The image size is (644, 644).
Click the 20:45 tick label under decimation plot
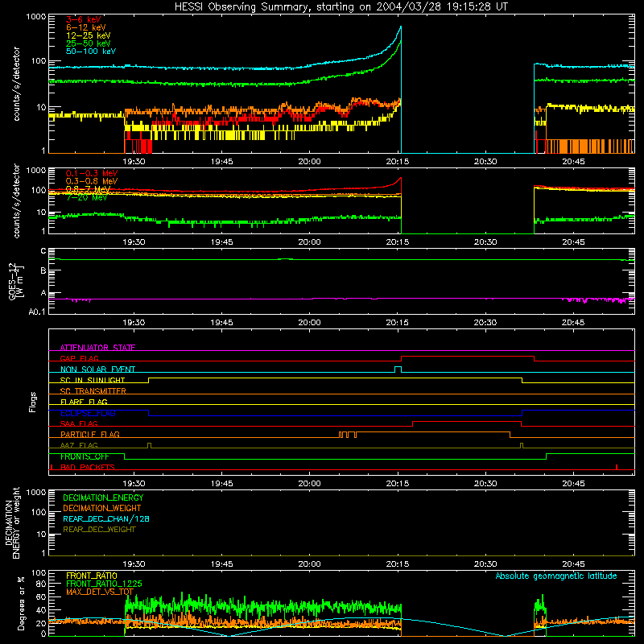point(573,564)
